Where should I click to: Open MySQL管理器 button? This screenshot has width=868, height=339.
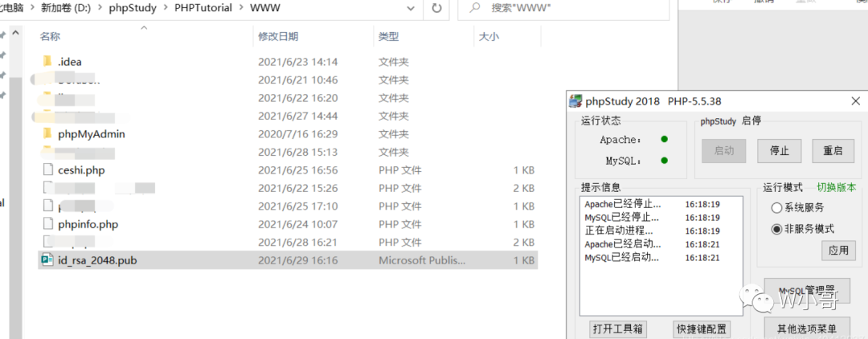click(807, 291)
